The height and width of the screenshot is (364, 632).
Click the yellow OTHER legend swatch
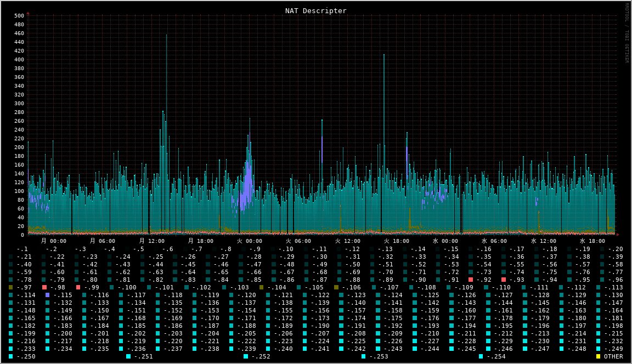pyautogui.click(x=599, y=356)
